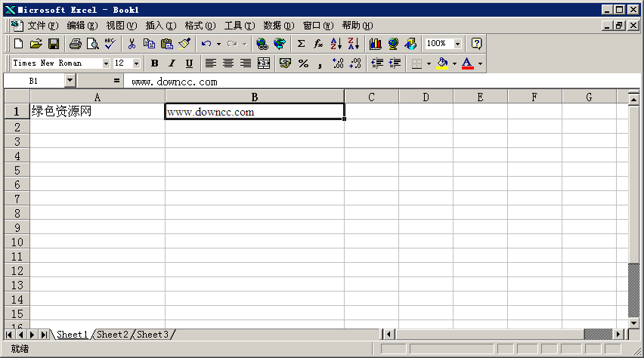
Task: Open the 视图(V) menu
Action: 122,26
